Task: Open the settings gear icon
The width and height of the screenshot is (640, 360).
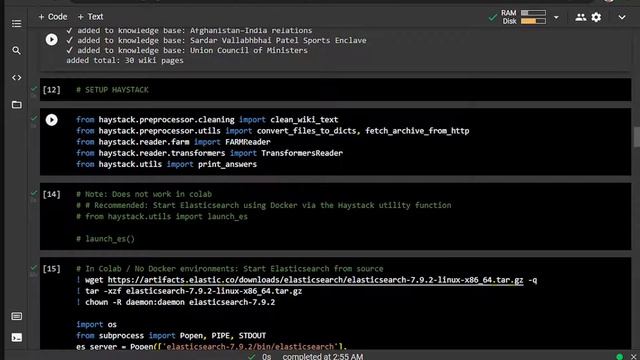Action: pos(596,17)
